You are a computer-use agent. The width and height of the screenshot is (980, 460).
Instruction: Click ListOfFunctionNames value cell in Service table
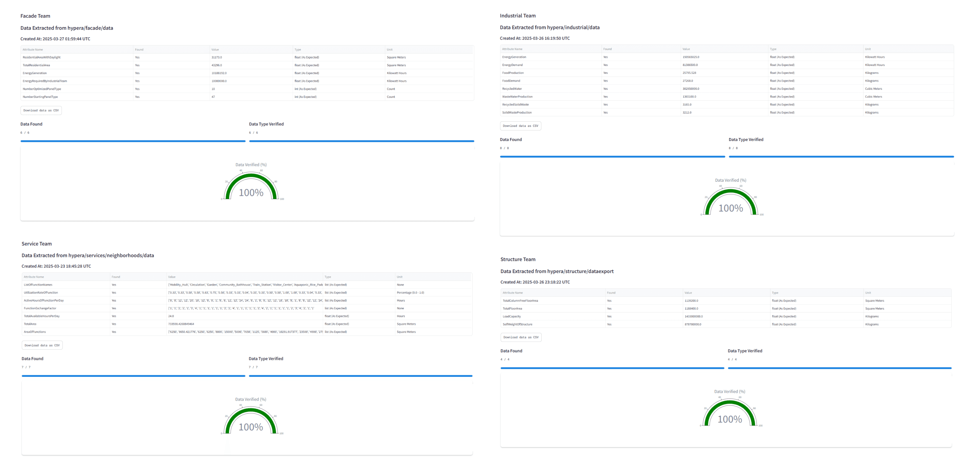click(x=245, y=284)
